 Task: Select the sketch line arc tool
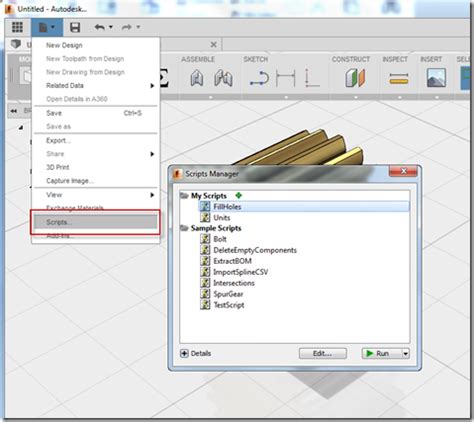click(259, 79)
